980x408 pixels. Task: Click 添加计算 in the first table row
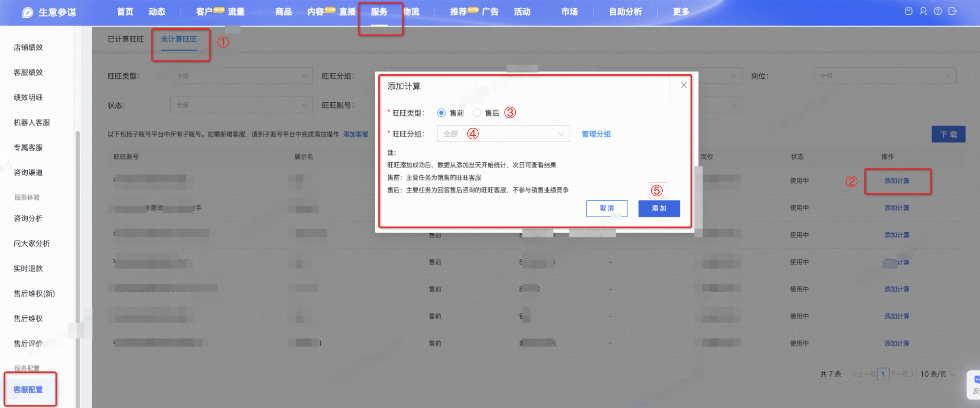(897, 180)
